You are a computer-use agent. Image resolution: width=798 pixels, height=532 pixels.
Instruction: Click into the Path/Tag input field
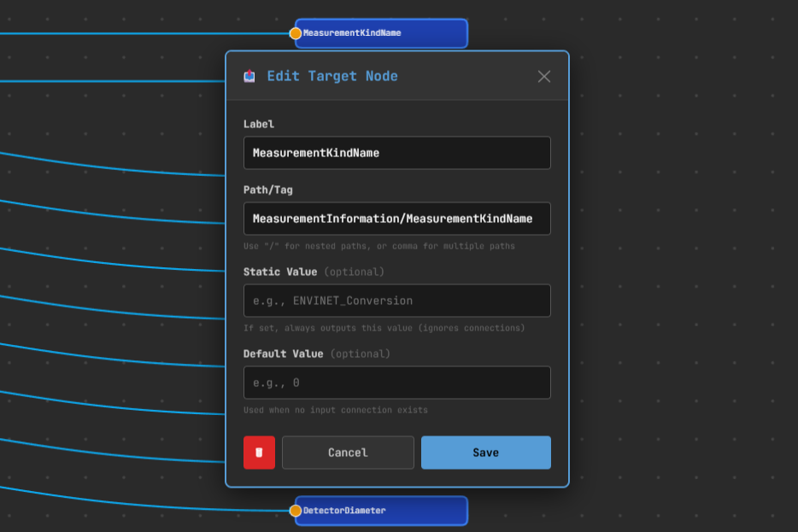tap(396, 219)
